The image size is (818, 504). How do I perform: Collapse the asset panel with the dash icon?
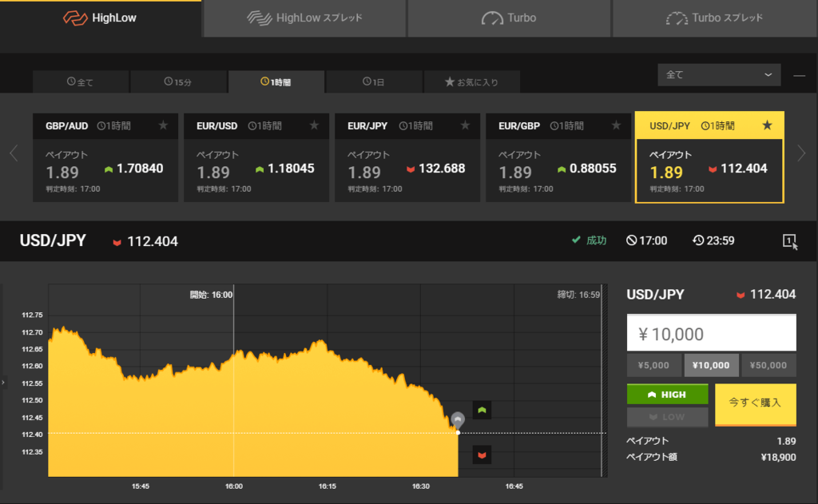[799, 76]
